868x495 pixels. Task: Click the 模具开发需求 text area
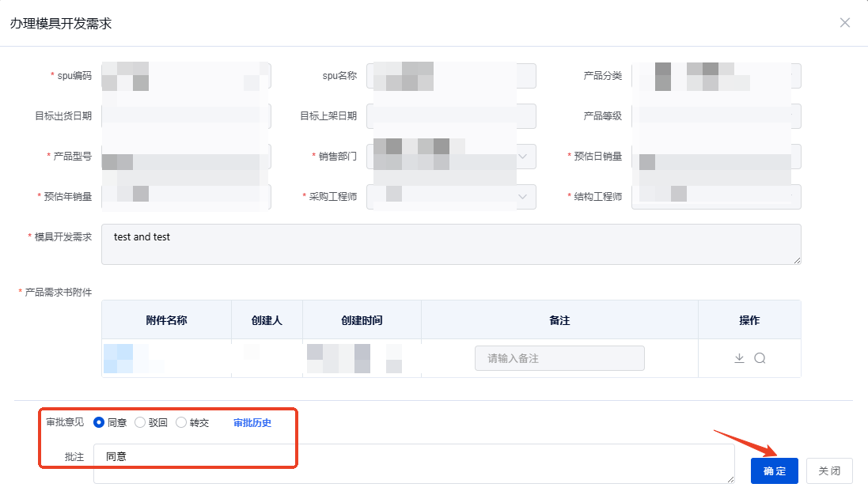click(451, 244)
